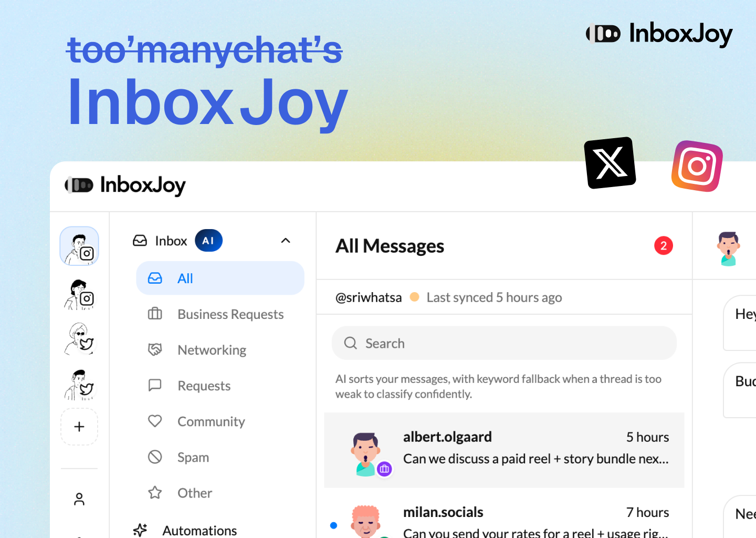Open the Other category
The width and height of the screenshot is (756, 538).
(220, 493)
